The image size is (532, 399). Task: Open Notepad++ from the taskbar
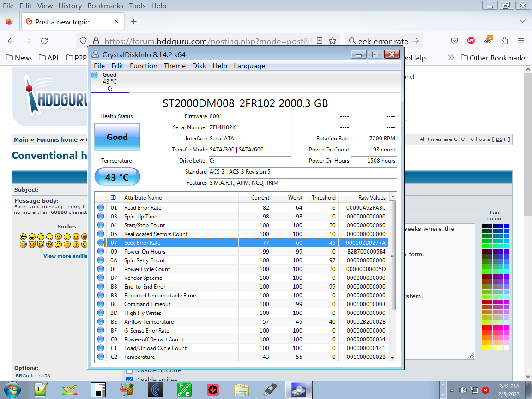(41, 390)
